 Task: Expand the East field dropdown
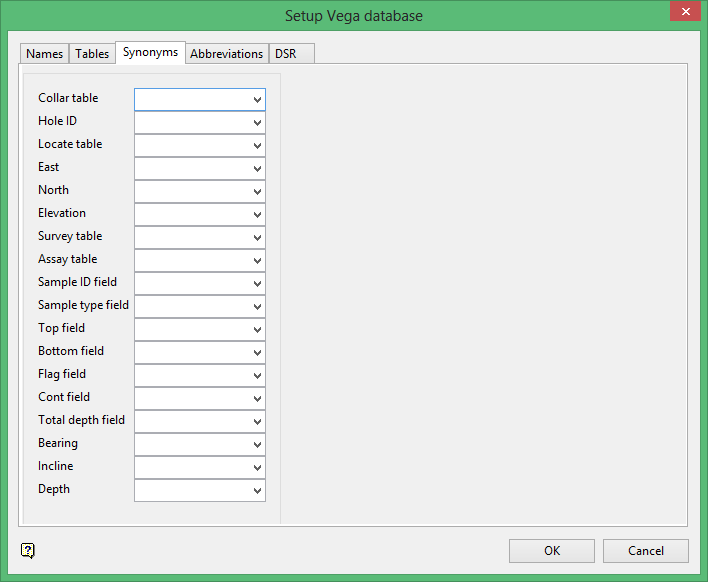pyautogui.click(x=257, y=168)
